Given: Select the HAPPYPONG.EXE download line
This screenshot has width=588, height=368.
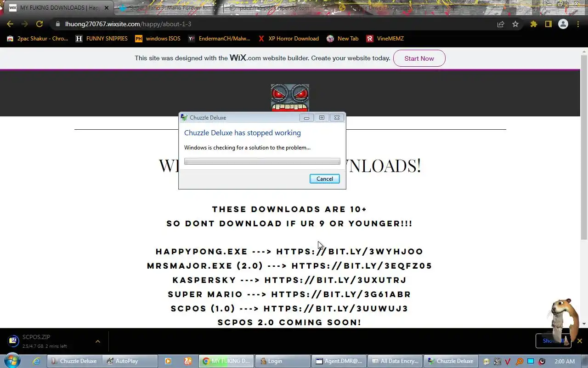Looking at the screenshot, I should tap(289, 252).
